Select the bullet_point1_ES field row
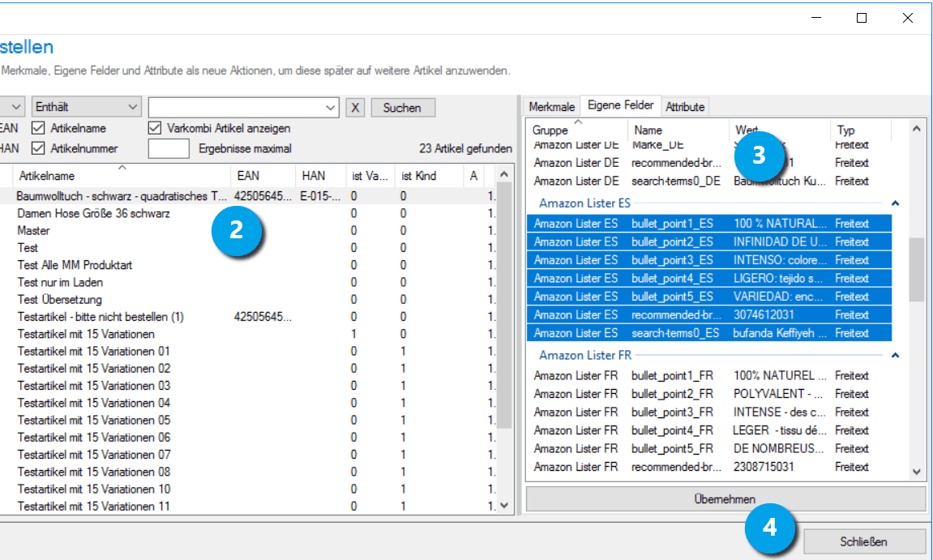 709,224
